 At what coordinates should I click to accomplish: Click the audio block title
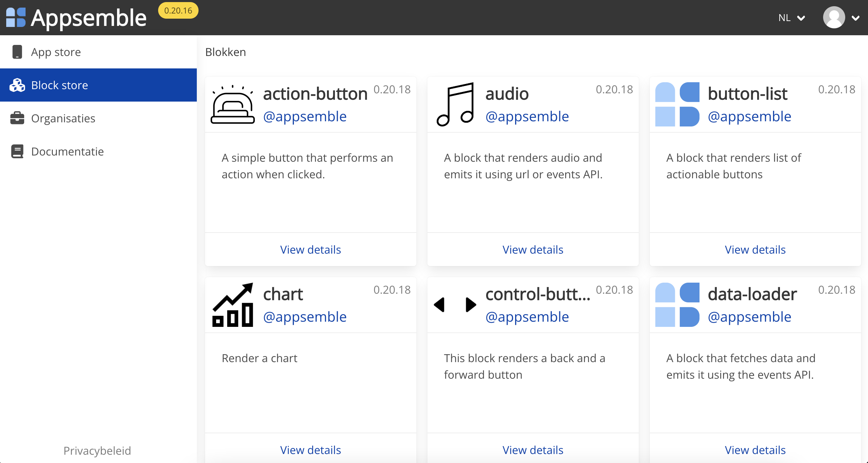click(x=507, y=94)
